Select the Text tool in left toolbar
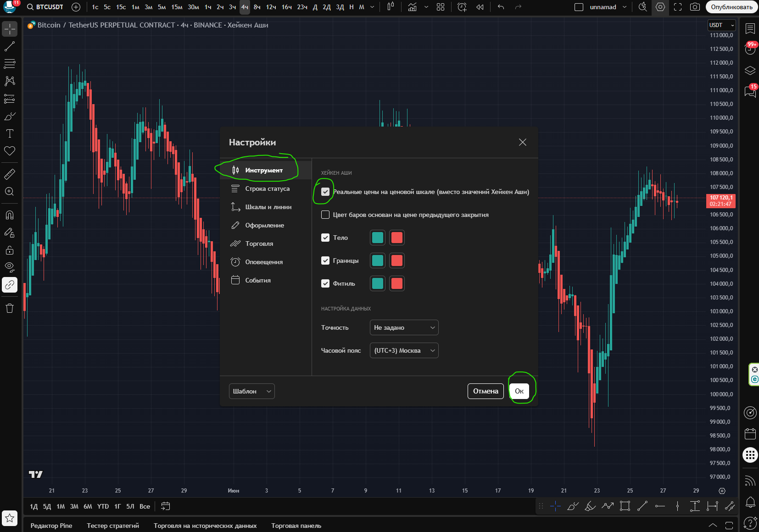759x532 pixels. (10, 133)
